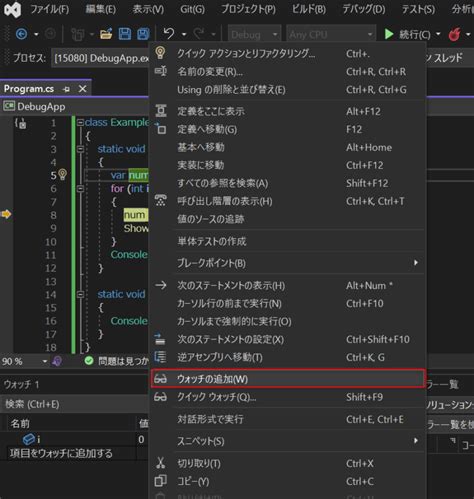Choose 切り取り(T) menu item

click(287, 463)
